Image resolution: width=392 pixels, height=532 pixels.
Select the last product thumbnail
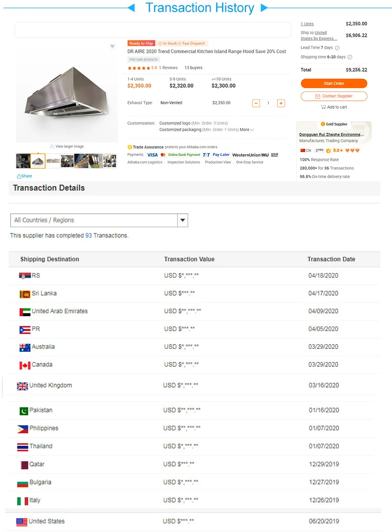coord(110,161)
